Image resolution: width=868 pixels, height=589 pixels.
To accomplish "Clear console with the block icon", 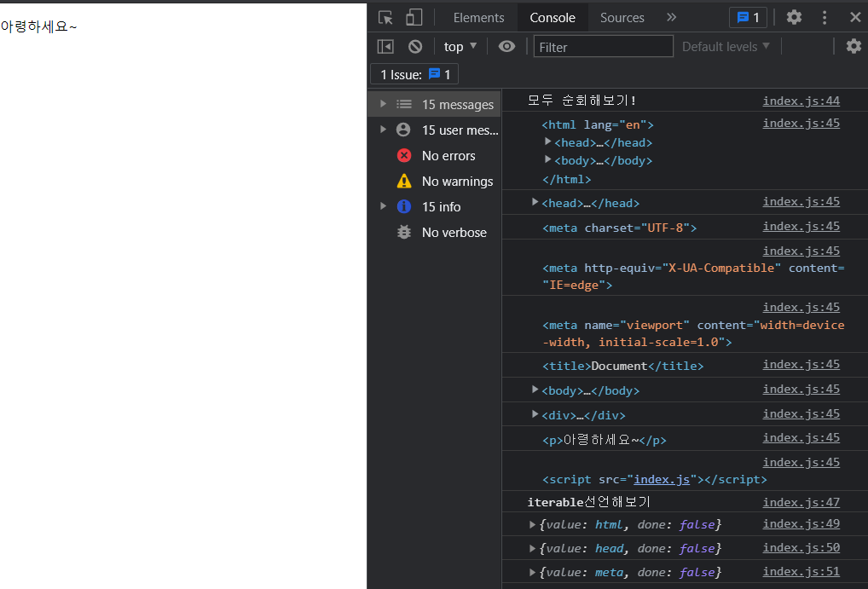I will [415, 46].
